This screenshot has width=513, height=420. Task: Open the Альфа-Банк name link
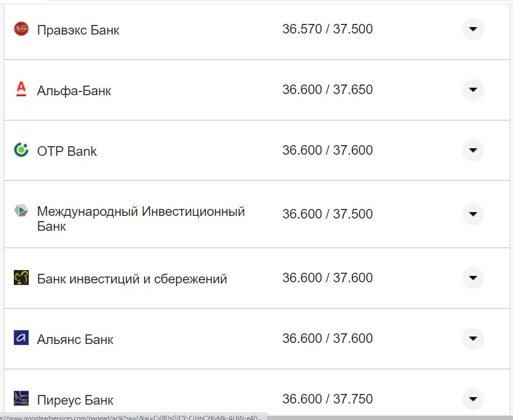point(74,90)
